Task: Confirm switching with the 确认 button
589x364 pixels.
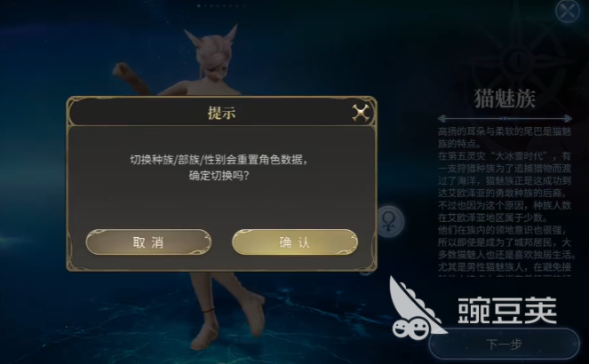Action: point(295,242)
